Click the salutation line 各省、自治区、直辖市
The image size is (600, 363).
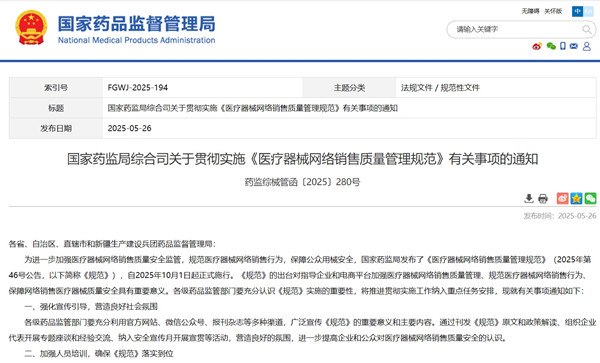(x=112, y=244)
